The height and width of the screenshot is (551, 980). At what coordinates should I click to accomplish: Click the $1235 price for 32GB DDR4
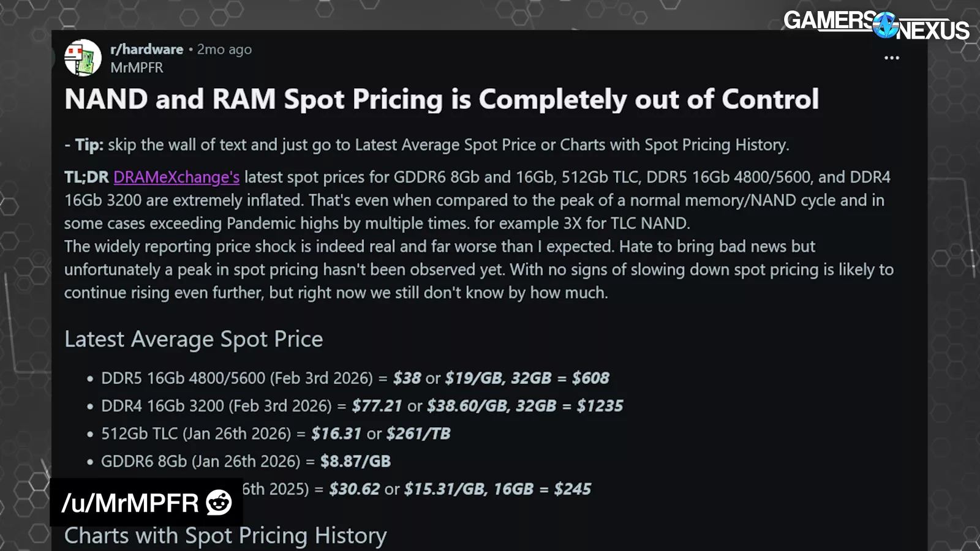(600, 406)
